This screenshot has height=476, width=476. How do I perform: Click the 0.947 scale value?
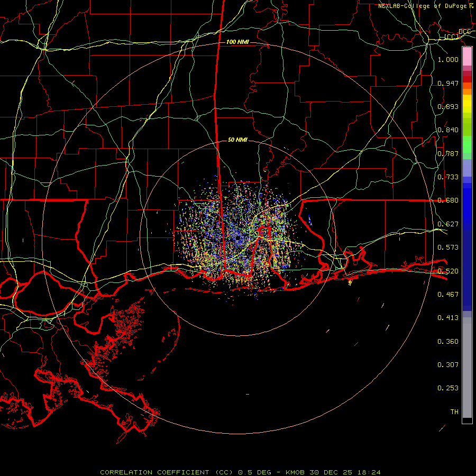(x=448, y=83)
